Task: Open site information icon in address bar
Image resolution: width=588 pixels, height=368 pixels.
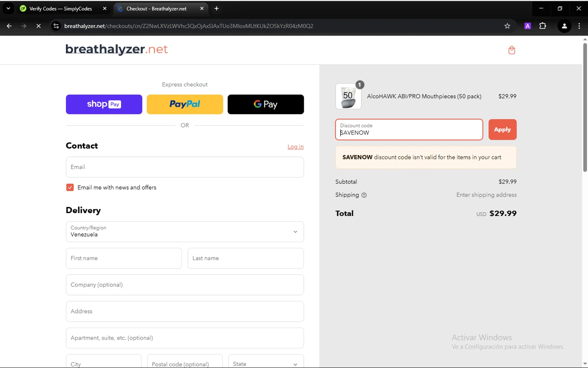Action: tap(56, 26)
